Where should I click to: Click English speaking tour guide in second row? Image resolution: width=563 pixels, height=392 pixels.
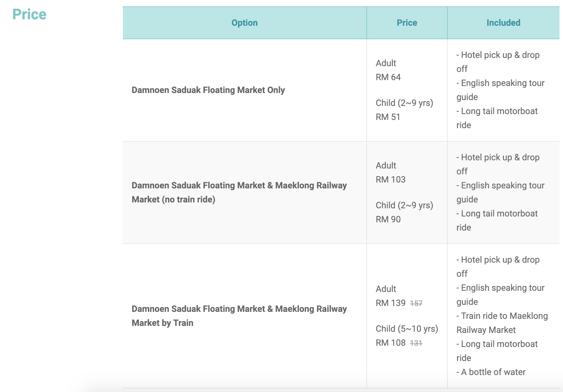(x=500, y=192)
